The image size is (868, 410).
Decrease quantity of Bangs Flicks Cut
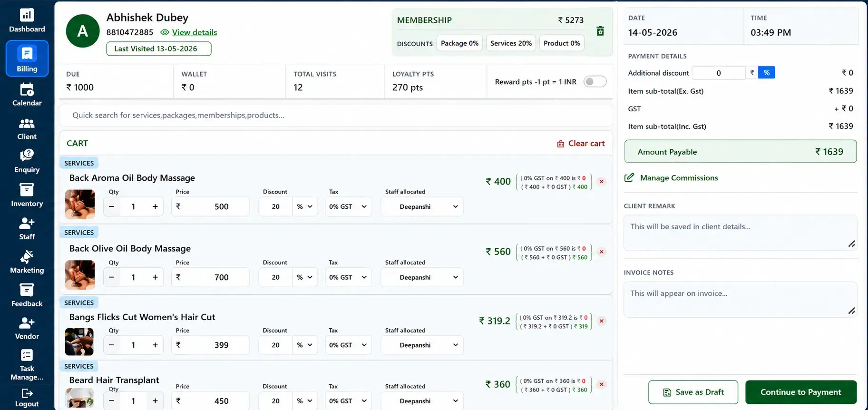click(111, 345)
